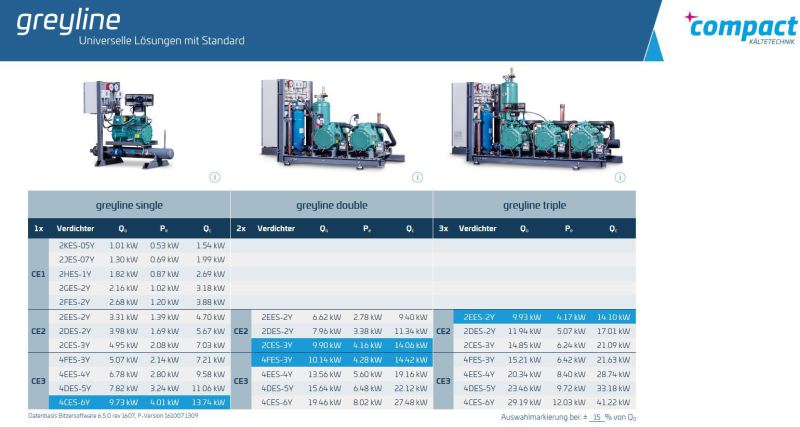
Task: Click the 13.74 kW highlighted value
Action: point(208,402)
